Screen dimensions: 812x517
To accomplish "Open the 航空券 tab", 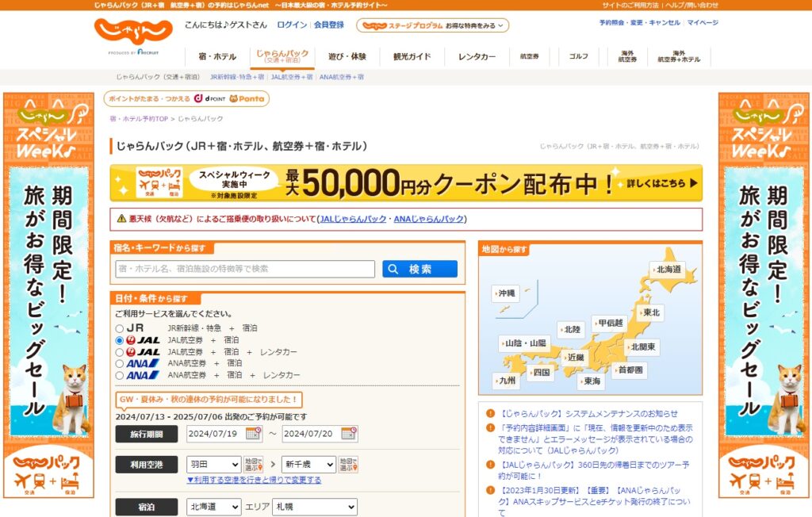I will point(529,56).
